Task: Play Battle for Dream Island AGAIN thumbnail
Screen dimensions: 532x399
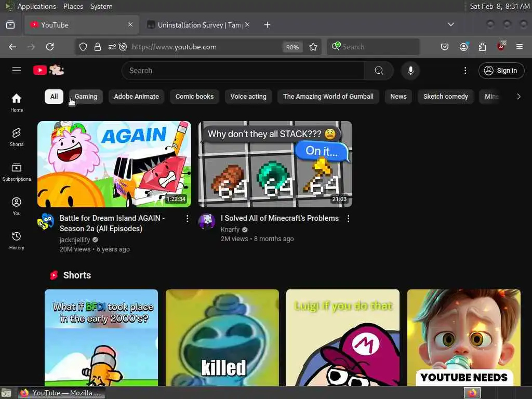Action: tap(114, 164)
